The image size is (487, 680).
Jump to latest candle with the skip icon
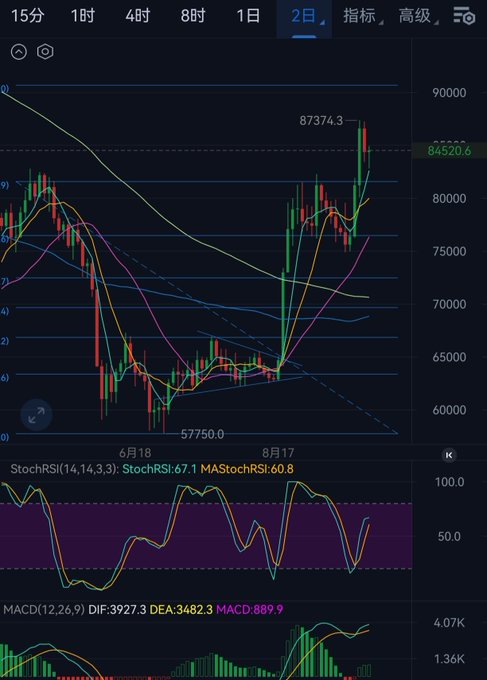tap(449, 455)
